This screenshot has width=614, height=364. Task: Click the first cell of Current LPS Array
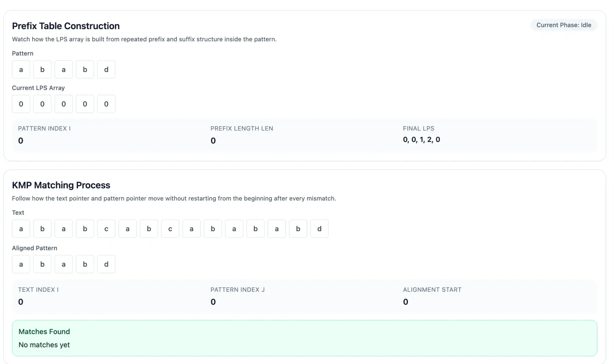(21, 104)
